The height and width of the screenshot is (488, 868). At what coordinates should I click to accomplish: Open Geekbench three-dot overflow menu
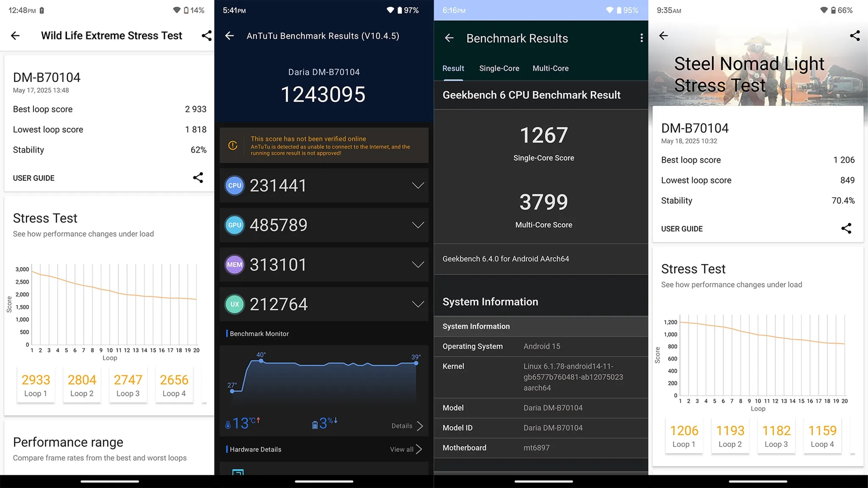tap(641, 39)
